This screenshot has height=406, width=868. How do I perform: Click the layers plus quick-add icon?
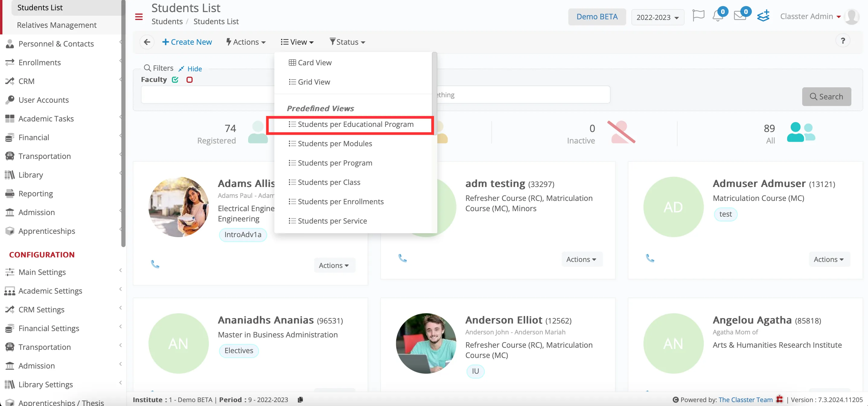tap(763, 15)
